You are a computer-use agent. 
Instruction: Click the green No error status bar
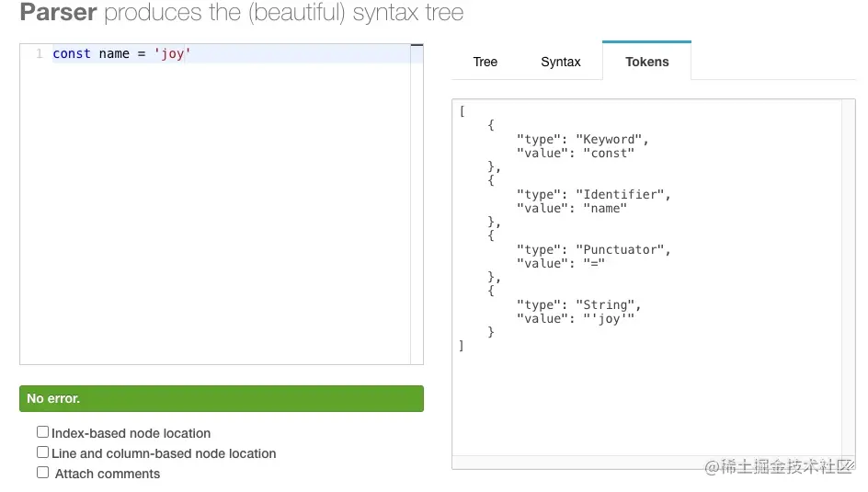tap(221, 398)
